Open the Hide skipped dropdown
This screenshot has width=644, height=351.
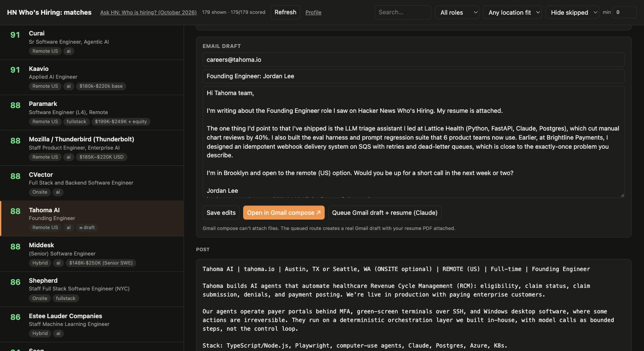tap(572, 12)
